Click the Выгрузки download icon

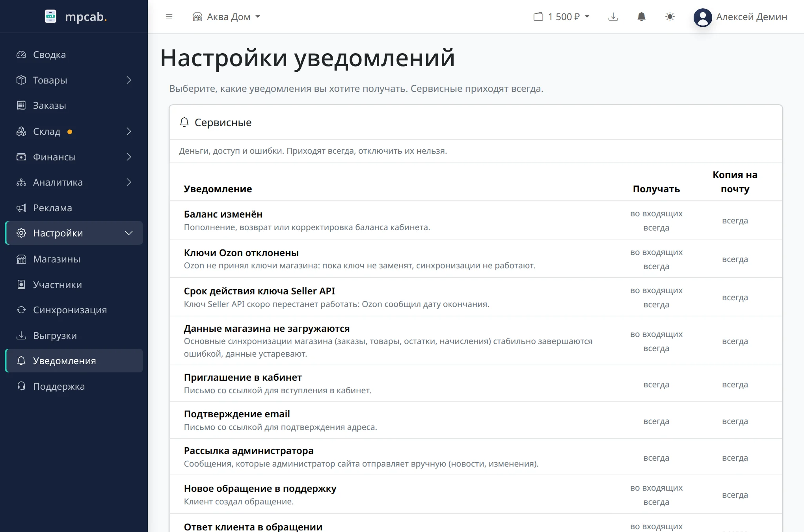(x=21, y=335)
